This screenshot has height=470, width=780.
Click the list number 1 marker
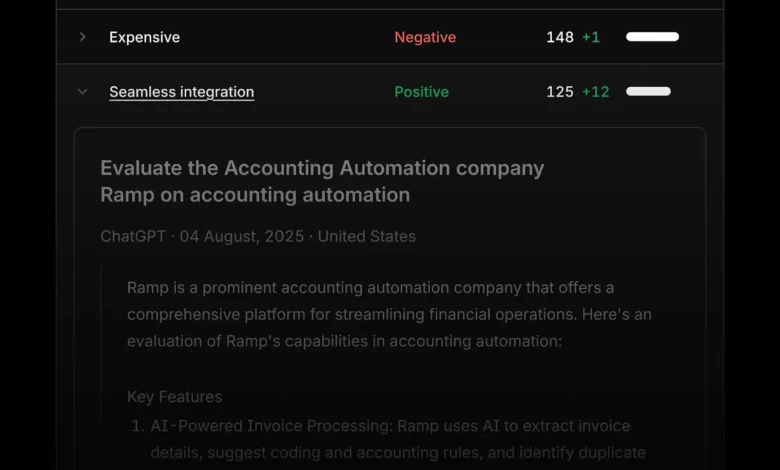[138, 426]
